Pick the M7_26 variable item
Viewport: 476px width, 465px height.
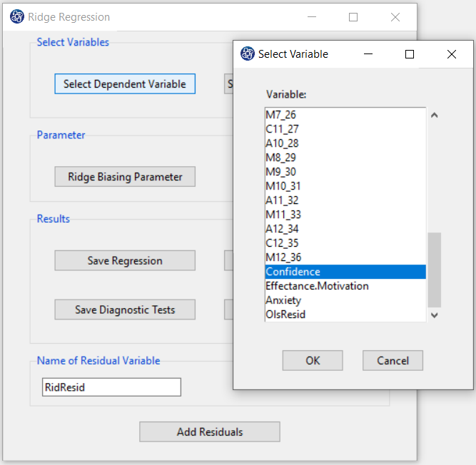tap(345, 115)
